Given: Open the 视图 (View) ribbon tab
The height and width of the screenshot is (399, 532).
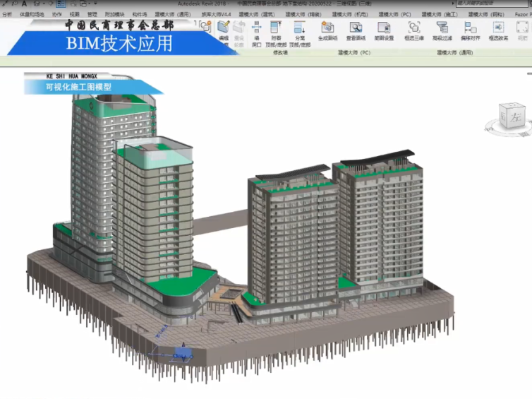Looking at the screenshot, I should [74, 13].
